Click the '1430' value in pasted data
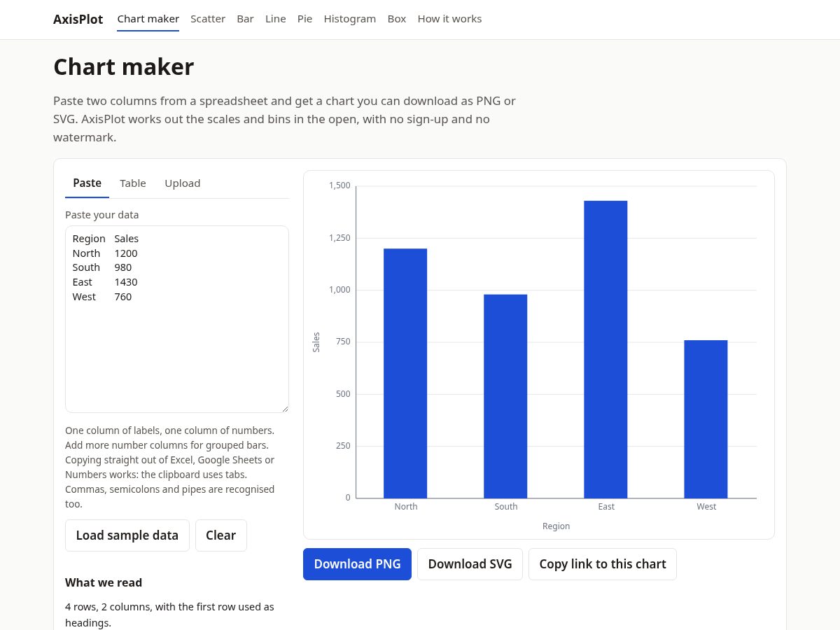 [x=126, y=282]
